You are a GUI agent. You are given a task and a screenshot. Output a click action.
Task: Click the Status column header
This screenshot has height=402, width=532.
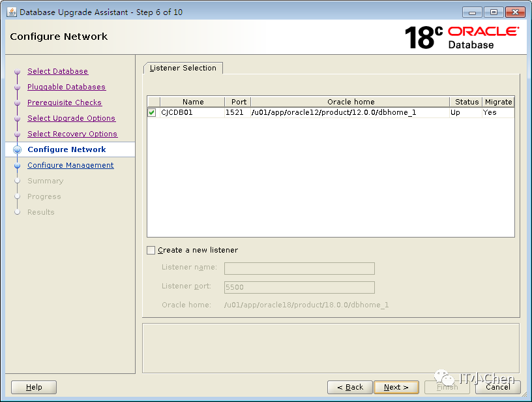coord(466,102)
